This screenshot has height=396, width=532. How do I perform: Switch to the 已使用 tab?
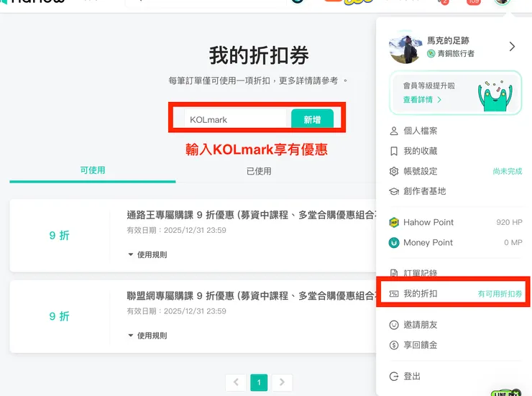[259, 171]
